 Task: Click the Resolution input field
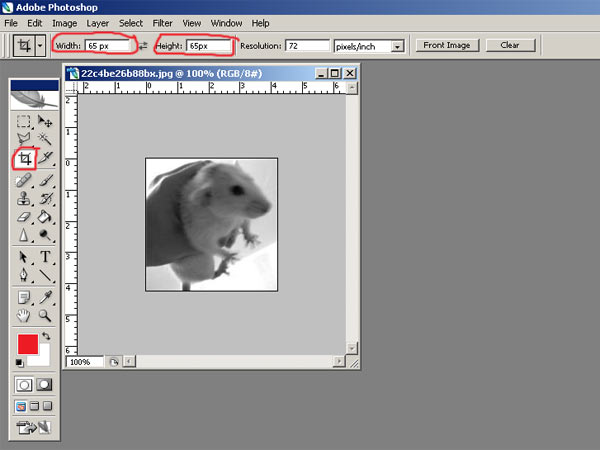(307, 46)
